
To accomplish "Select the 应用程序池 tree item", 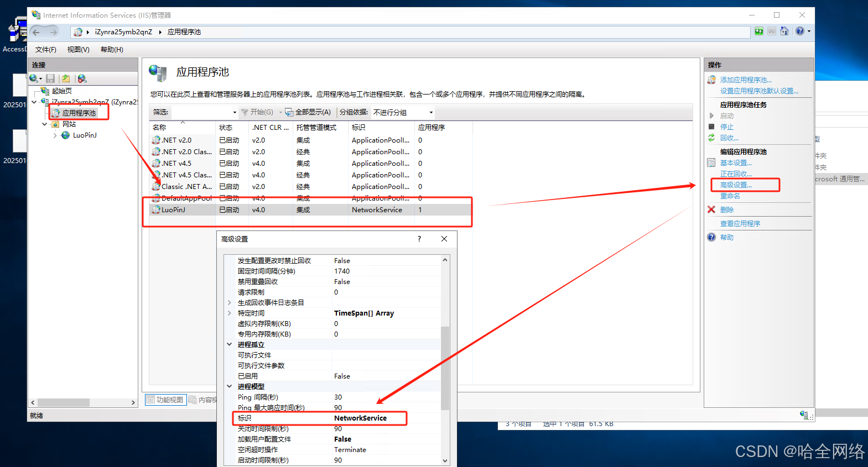I will tap(79, 113).
